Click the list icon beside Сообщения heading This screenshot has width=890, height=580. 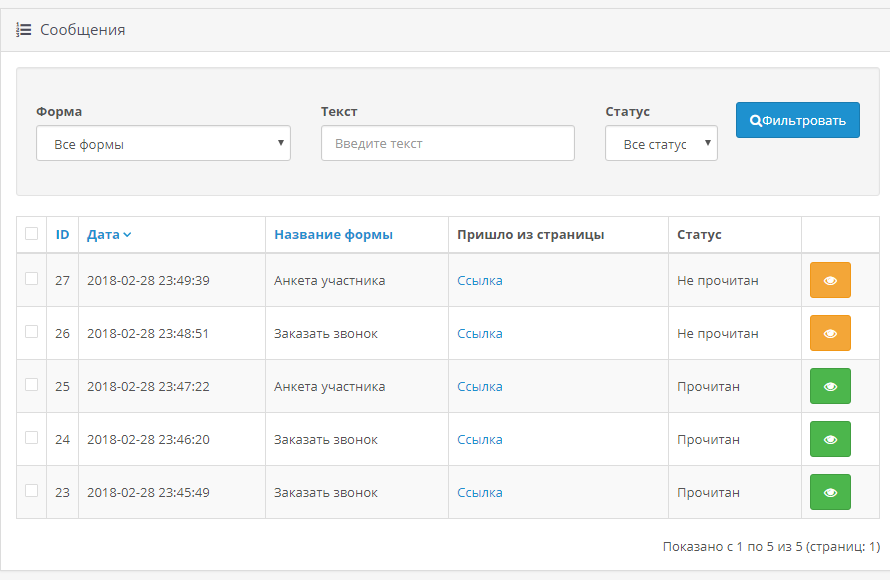[x=24, y=30]
